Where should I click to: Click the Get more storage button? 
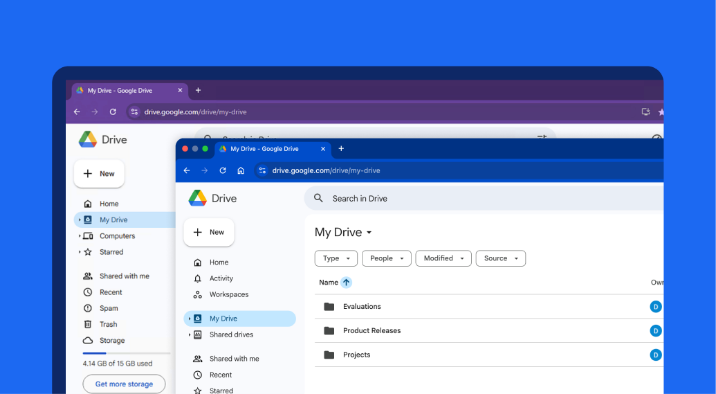click(124, 384)
